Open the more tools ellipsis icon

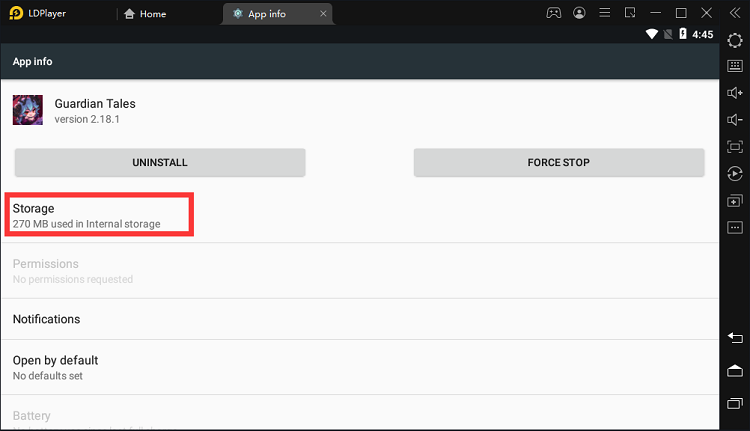[735, 227]
